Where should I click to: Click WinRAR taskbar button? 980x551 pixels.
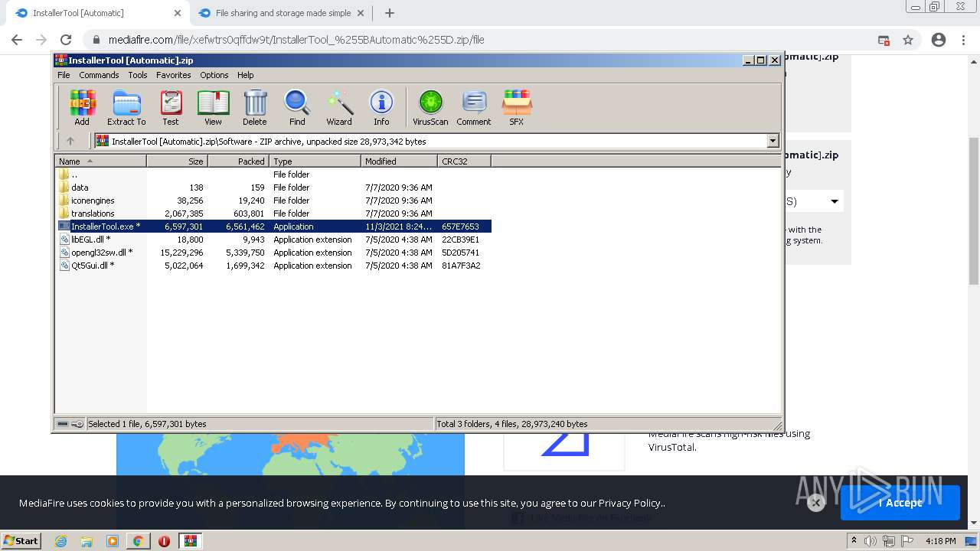click(x=190, y=541)
